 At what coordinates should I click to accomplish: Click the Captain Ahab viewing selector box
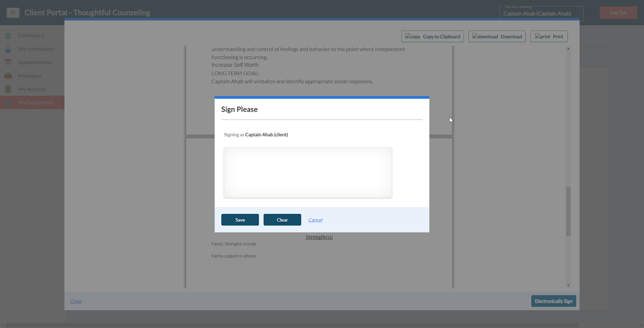click(x=541, y=13)
